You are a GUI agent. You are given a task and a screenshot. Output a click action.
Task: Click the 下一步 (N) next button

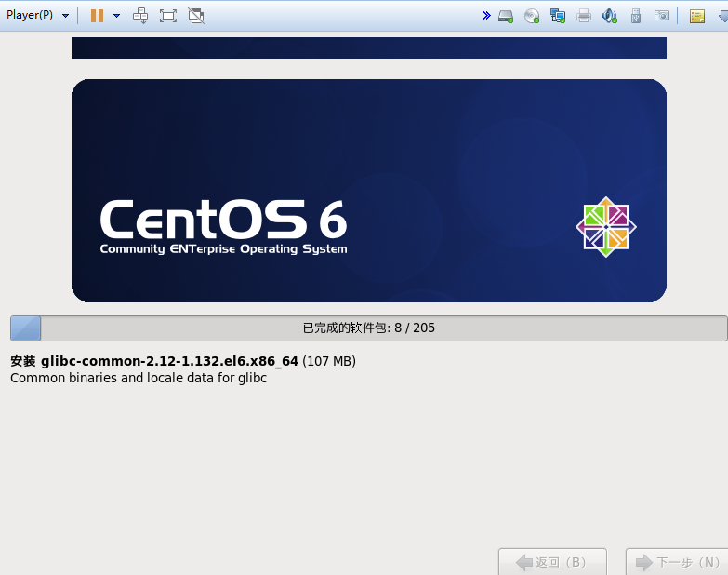tap(677, 562)
